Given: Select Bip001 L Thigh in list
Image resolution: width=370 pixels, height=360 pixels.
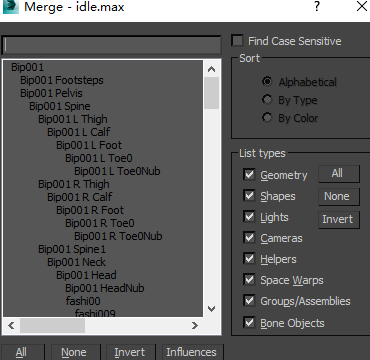Looking at the screenshot, I should pos(73,119).
